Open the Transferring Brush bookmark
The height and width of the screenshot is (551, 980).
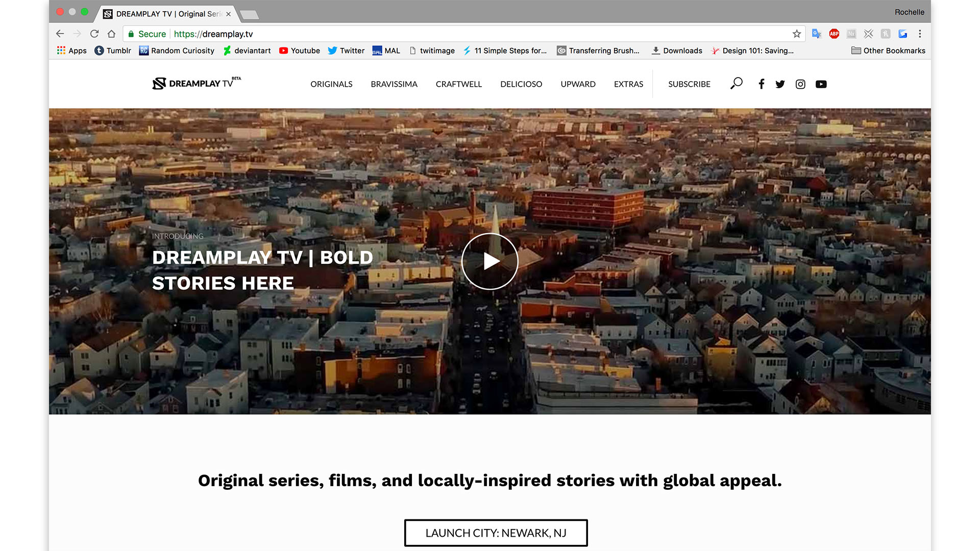coord(598,51)
